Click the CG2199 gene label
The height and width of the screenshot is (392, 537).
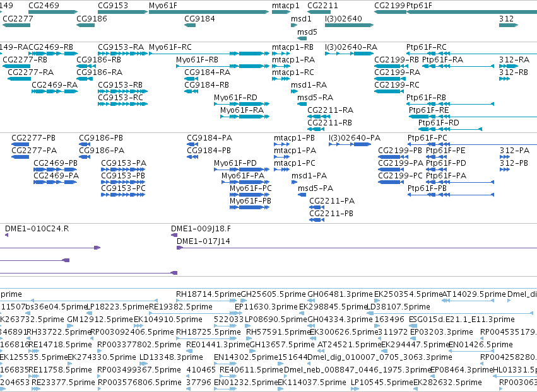point(389,6)
